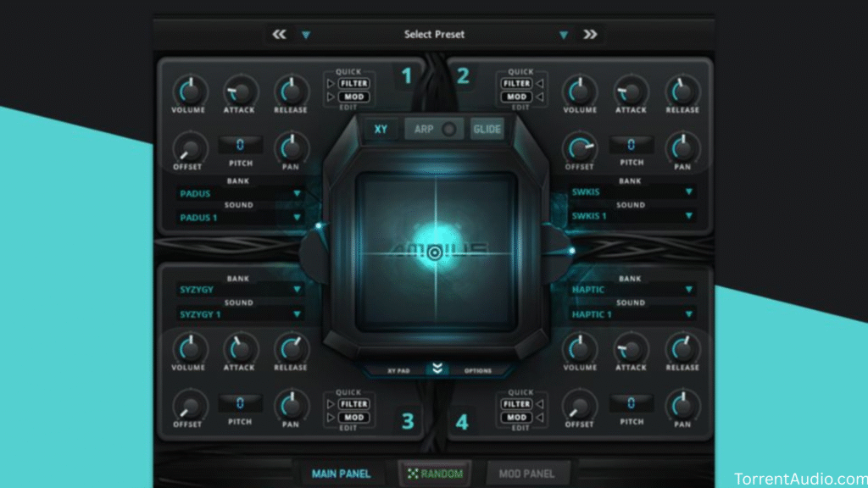Click the double chevron below XY pad
This screenshot has width=868, height=488.
click(437, 369)
